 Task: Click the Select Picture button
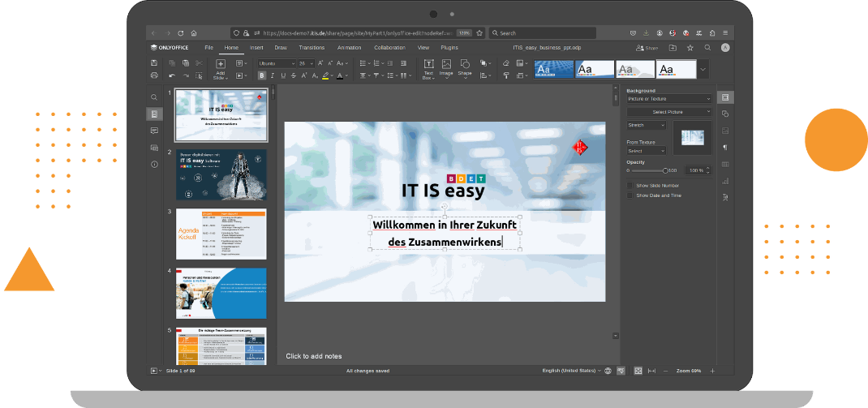[x=669, y=112]
